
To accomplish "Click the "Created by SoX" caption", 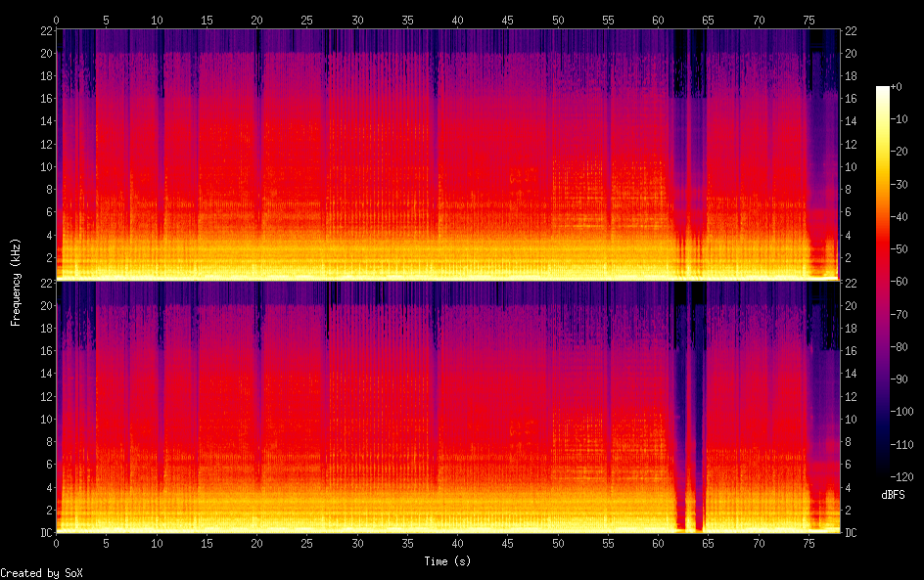I will (41, 573).
